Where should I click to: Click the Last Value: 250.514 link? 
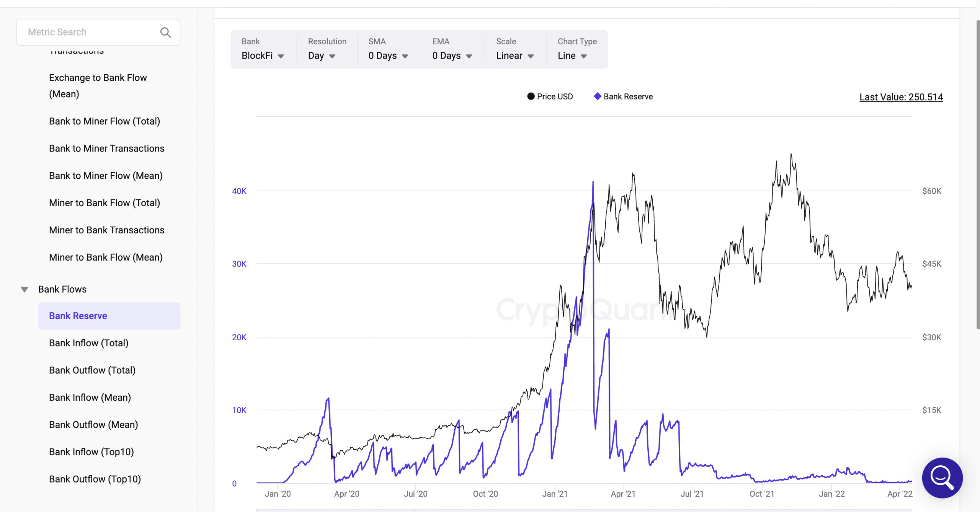[x=901, y=97]
